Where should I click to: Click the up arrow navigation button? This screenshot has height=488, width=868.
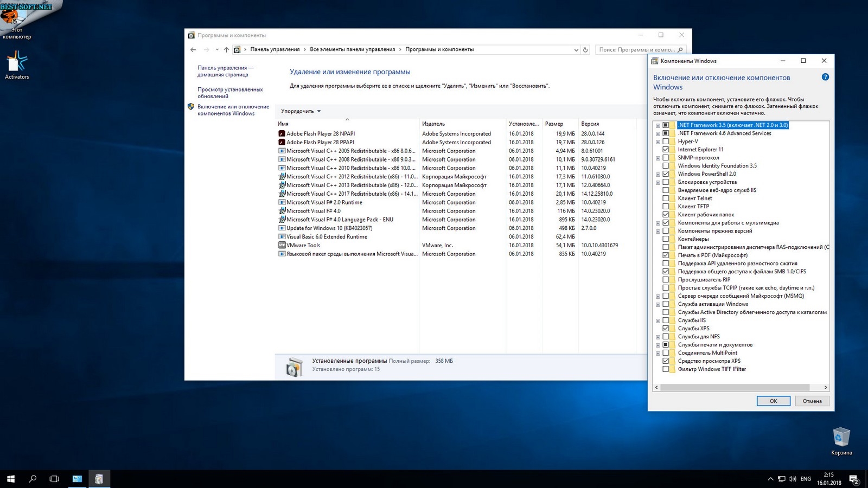click(x=226, y=50)
